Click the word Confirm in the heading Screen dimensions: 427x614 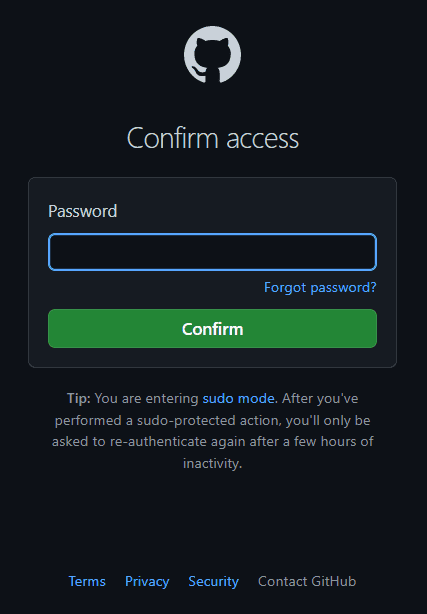[x=173, y=138]
